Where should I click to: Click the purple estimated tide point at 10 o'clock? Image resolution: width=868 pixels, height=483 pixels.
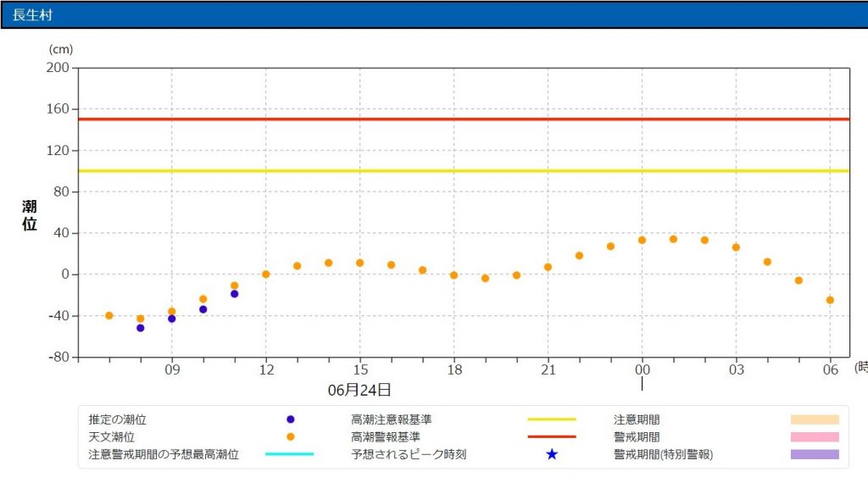(x=203, y=309)
